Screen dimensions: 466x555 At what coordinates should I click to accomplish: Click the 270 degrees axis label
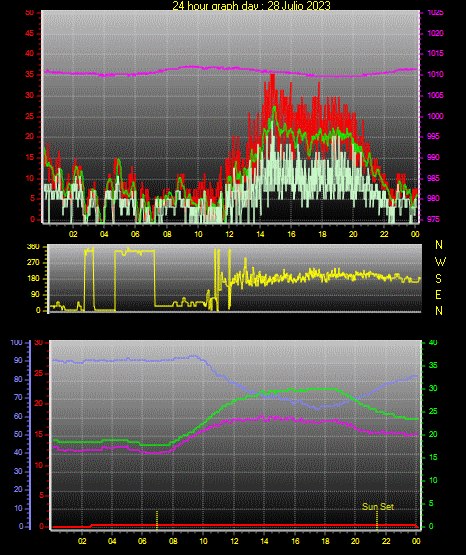tap(33, 263)
